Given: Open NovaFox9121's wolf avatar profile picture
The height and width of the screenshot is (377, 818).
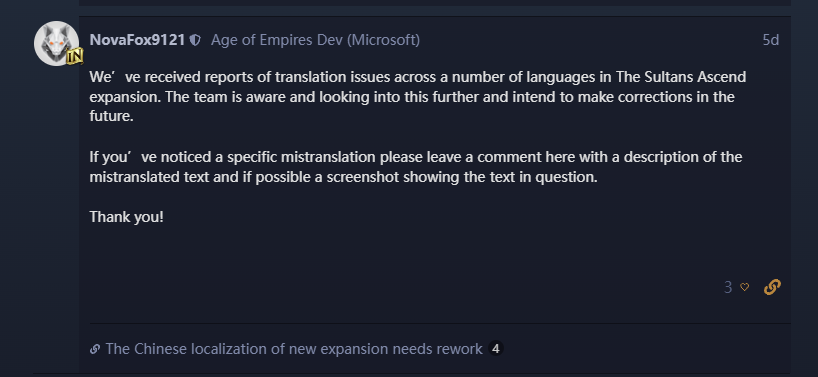Looking at the screenshot, I should [56, 43].
